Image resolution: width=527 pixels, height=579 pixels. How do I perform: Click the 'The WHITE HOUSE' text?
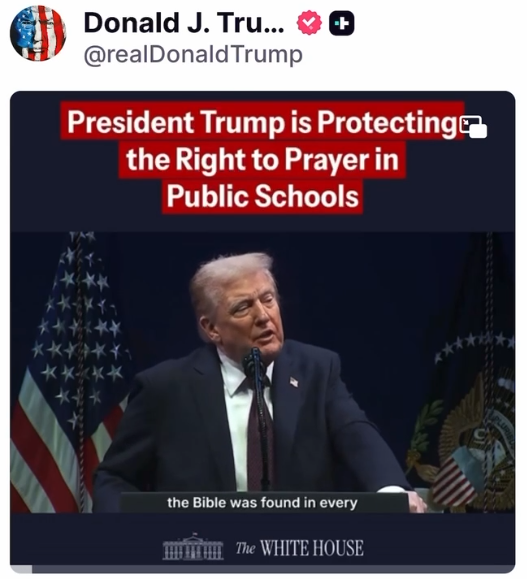300,548
